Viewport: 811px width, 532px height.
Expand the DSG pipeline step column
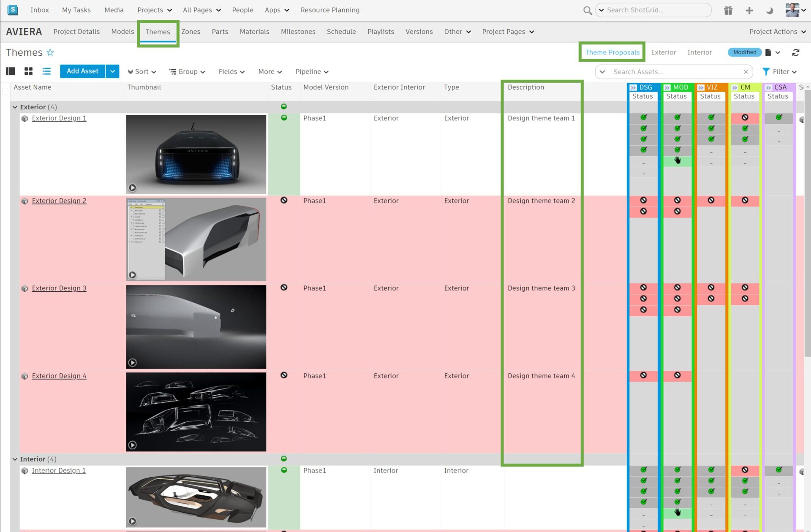coord(633,87)
